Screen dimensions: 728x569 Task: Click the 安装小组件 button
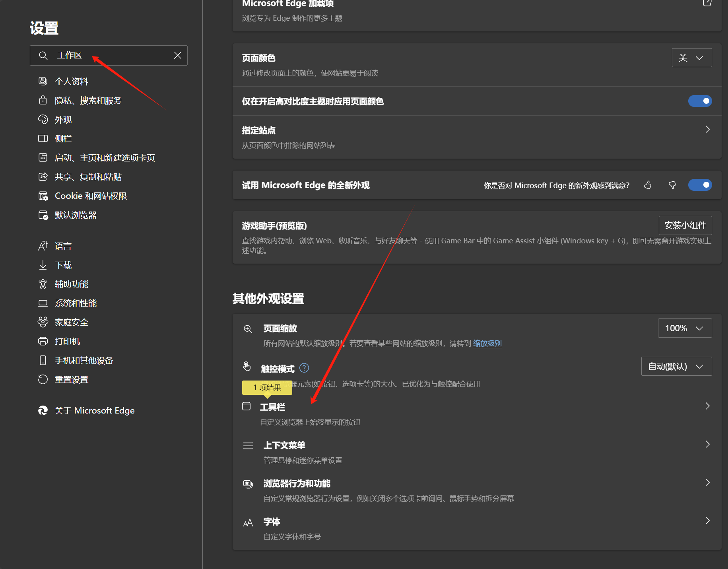[685, 225]
